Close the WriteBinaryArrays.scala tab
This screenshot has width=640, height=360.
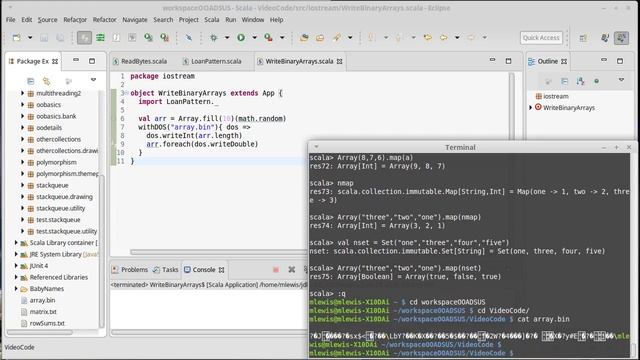click(x=340, y=61)
